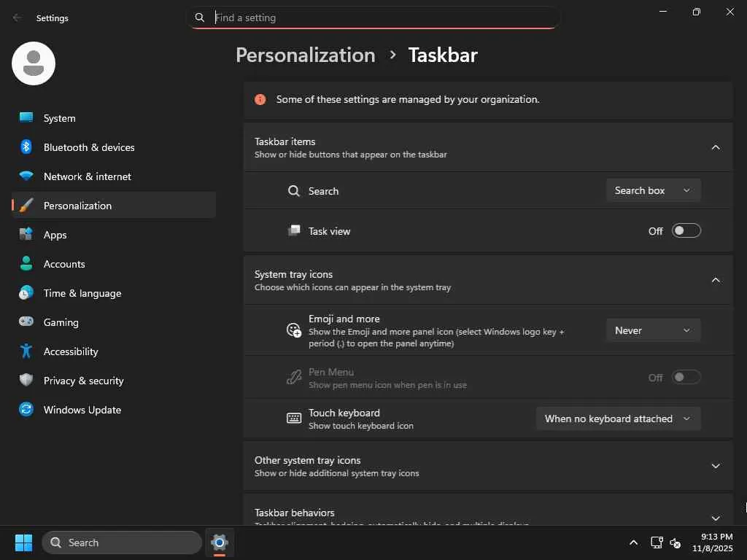Open the Search box dropdown
747x560 pixels.
pos(653,190)
